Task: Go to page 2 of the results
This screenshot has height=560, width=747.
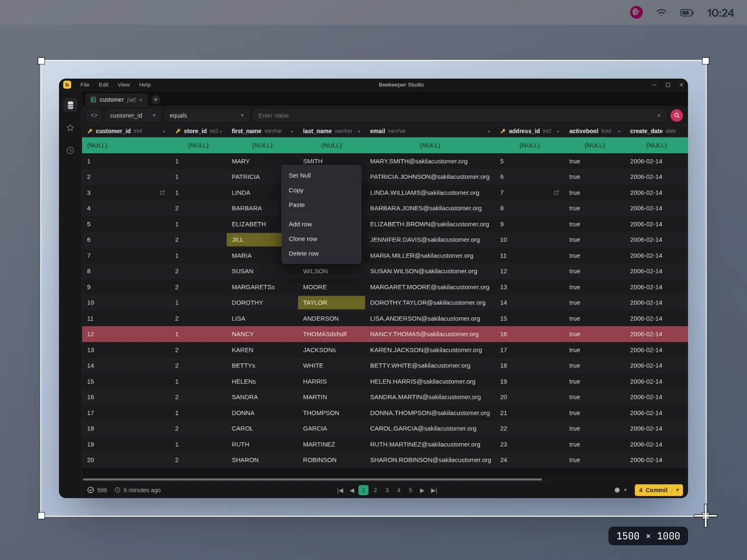Action: pos(375,490)
